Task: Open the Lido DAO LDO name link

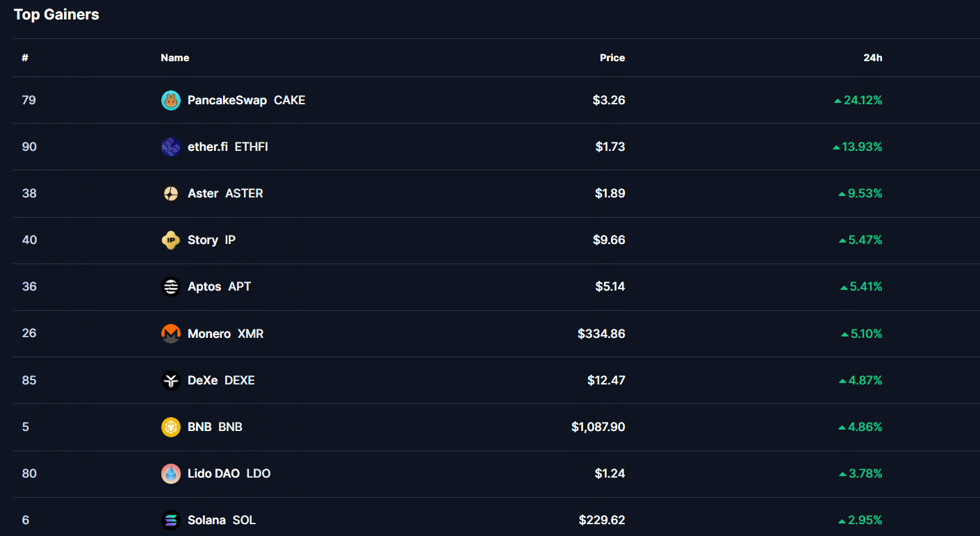Action: (x=229, y=473)
